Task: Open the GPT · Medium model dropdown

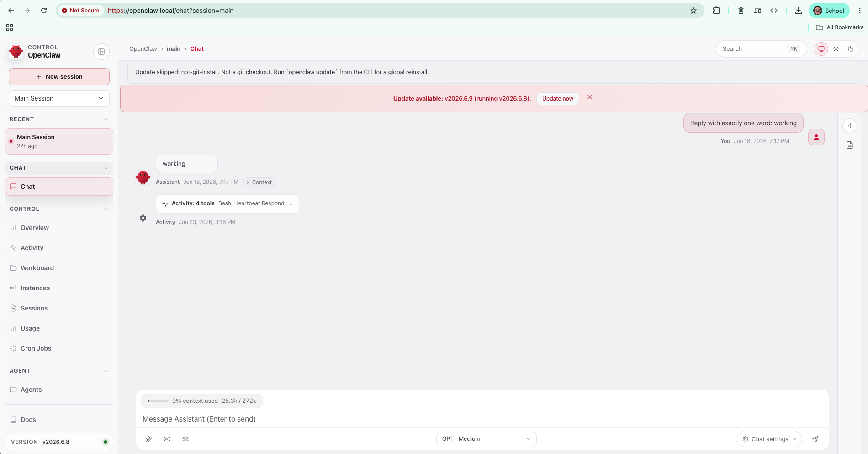Action: coord(486,439)
